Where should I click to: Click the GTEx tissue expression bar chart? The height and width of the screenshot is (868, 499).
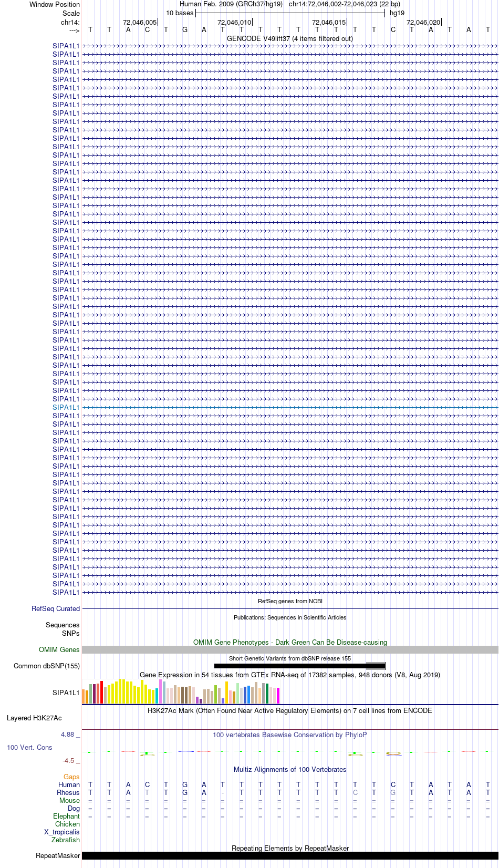click(181, 691)
